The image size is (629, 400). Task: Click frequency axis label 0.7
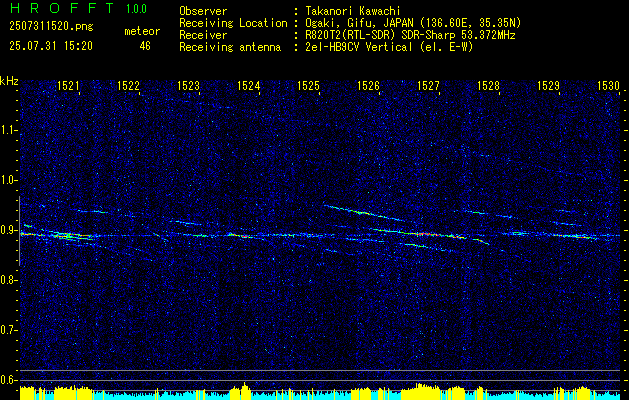(8, 330)
